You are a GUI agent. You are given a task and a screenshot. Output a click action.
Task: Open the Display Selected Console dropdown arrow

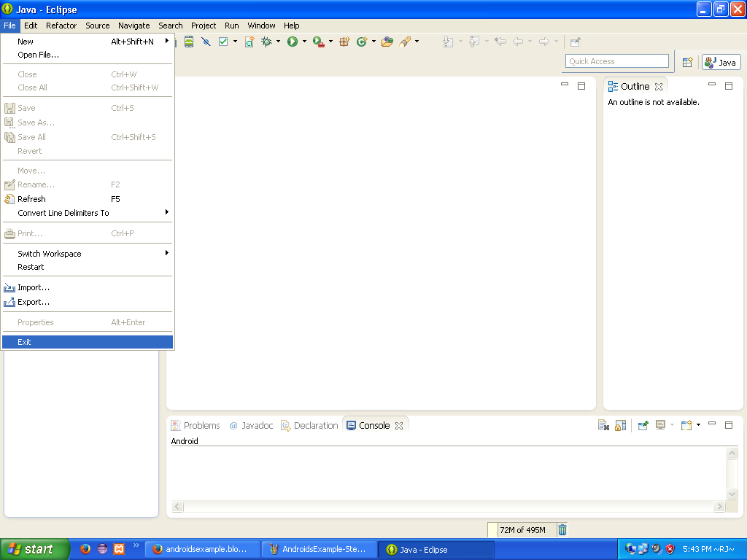pos(672,425)
